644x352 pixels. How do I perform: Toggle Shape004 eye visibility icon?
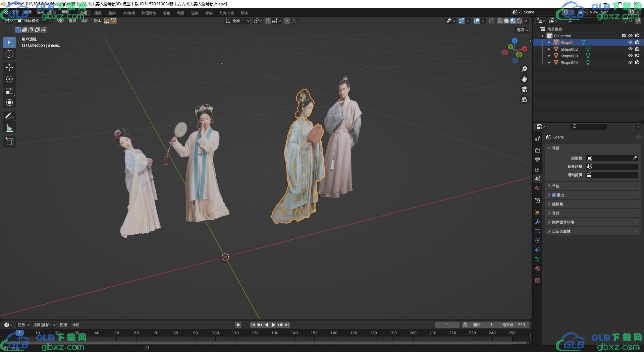[x=630, y=62]
